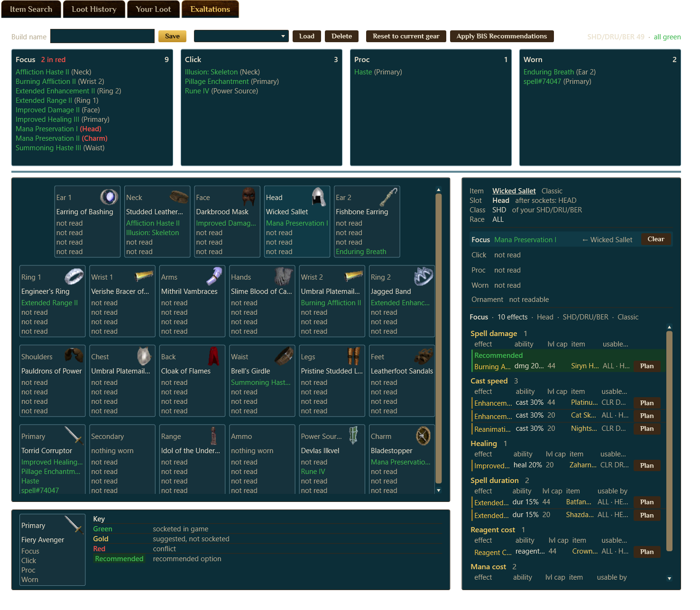
Task: Click the Mithril Vambraces arms icon
Action: [x=214, y=276]
